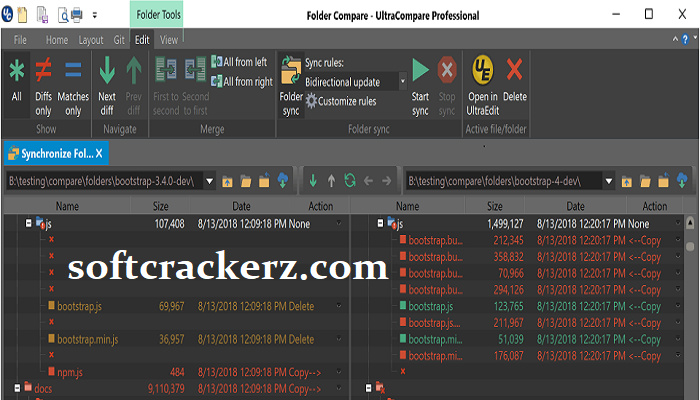Open action dropdown for left bootstrap.js Delete row
The image size is (700, 400).
tap(339, 306)
